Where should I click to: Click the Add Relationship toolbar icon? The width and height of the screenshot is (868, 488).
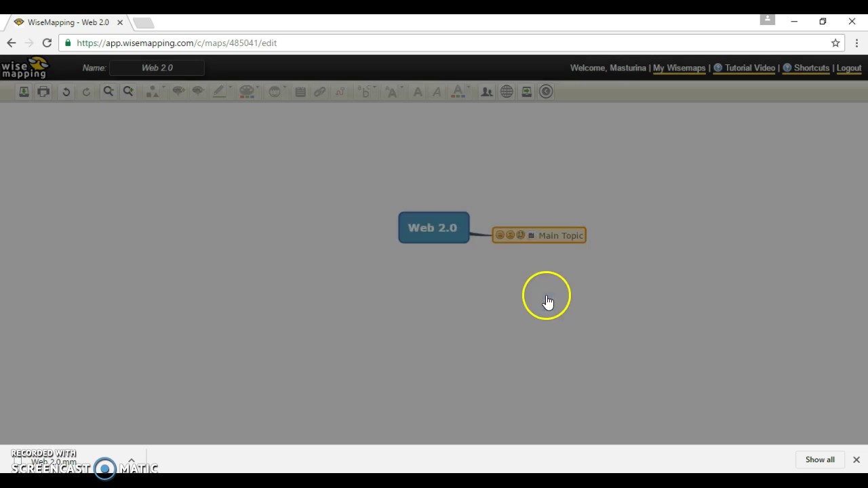[340, 91]
